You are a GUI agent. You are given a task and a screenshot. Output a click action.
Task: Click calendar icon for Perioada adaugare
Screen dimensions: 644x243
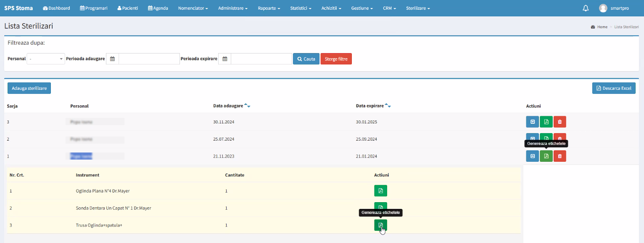(x=112, y=59)
